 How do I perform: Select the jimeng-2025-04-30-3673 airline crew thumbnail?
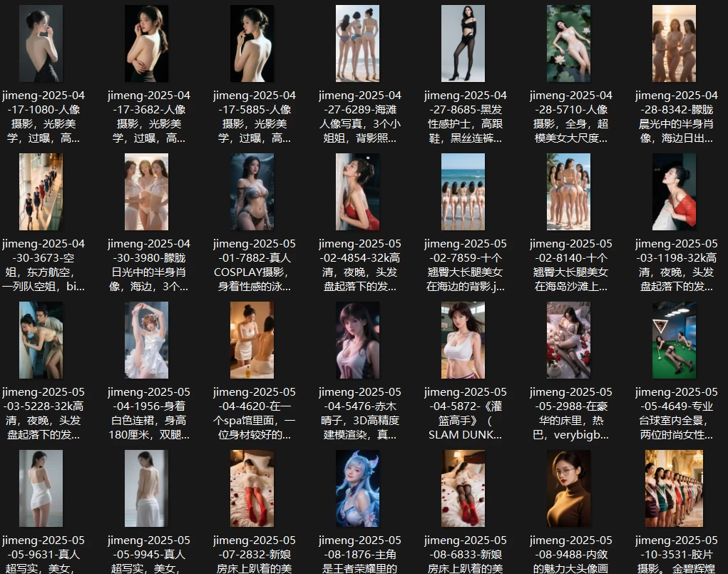click(x=41, y=192)
